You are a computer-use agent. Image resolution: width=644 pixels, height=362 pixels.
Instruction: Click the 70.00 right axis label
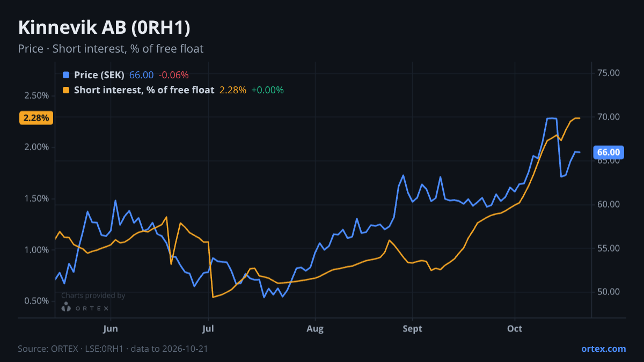tap(609, 117)
